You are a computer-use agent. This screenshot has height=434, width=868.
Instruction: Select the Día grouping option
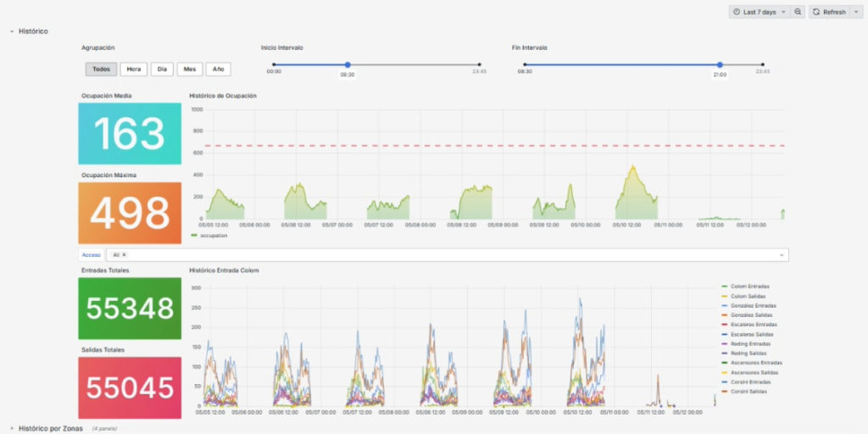162,70
